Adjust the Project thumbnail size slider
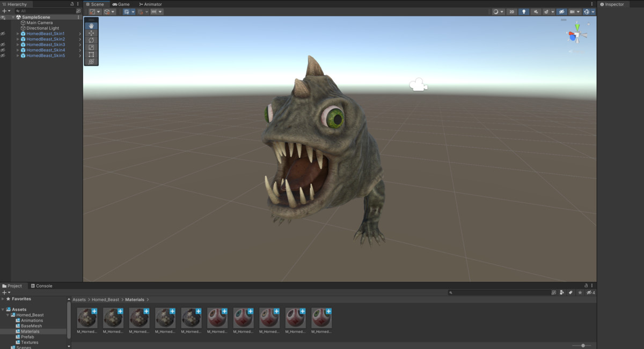Viewport: 644px width, 349px height. [582, 346]
